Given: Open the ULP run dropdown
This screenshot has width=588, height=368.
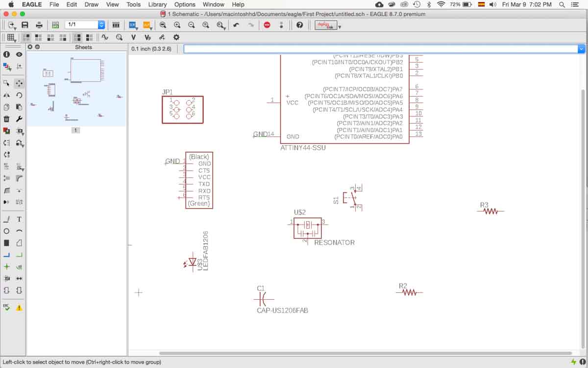Looking at the screenshot, I should click(147, 25).
